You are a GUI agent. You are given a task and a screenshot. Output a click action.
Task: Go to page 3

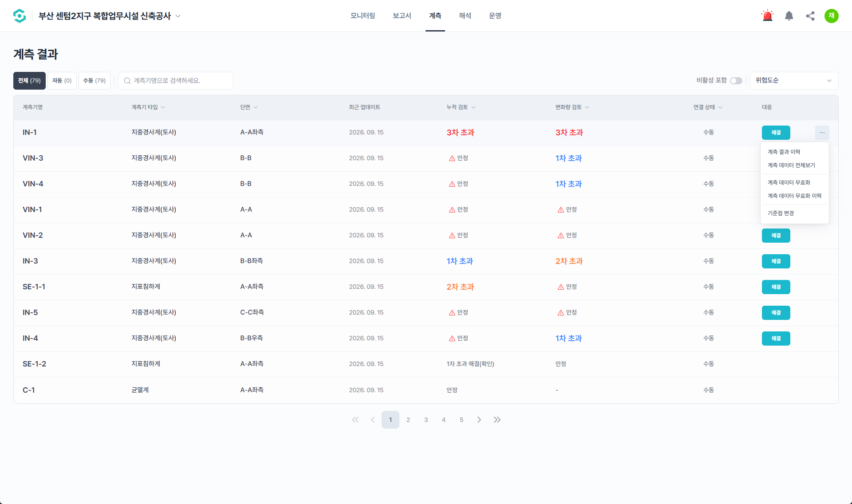coord(426,420)
